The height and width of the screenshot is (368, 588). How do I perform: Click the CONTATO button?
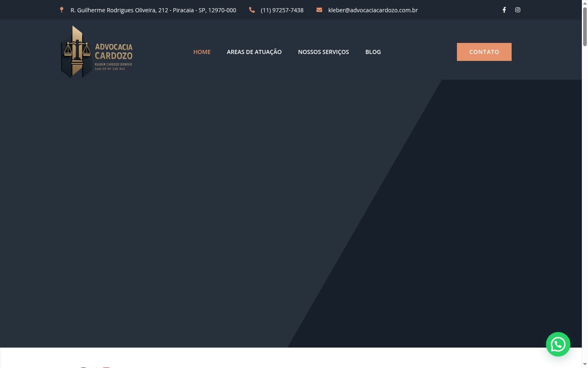484,52
